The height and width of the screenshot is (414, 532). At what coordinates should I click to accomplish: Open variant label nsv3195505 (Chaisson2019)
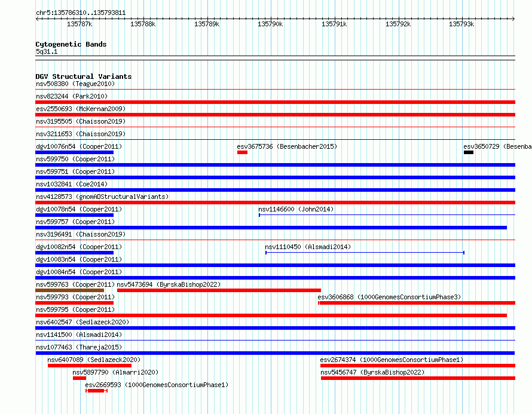point(81,121)
